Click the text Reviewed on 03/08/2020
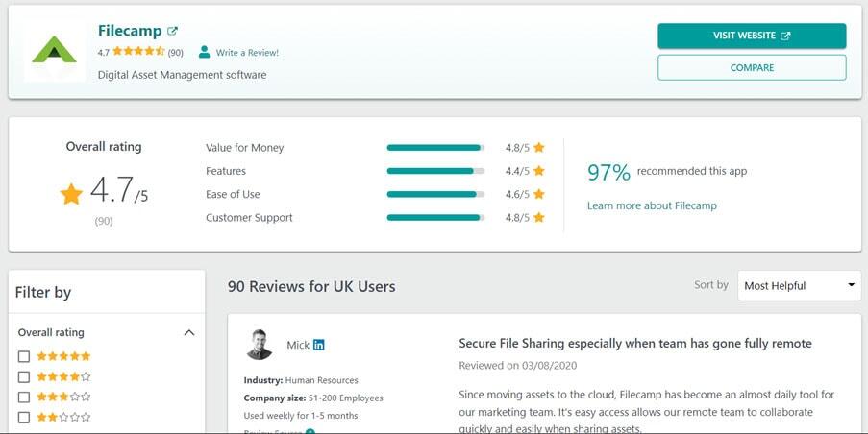The image size is (868, 434). click(517, 366)
